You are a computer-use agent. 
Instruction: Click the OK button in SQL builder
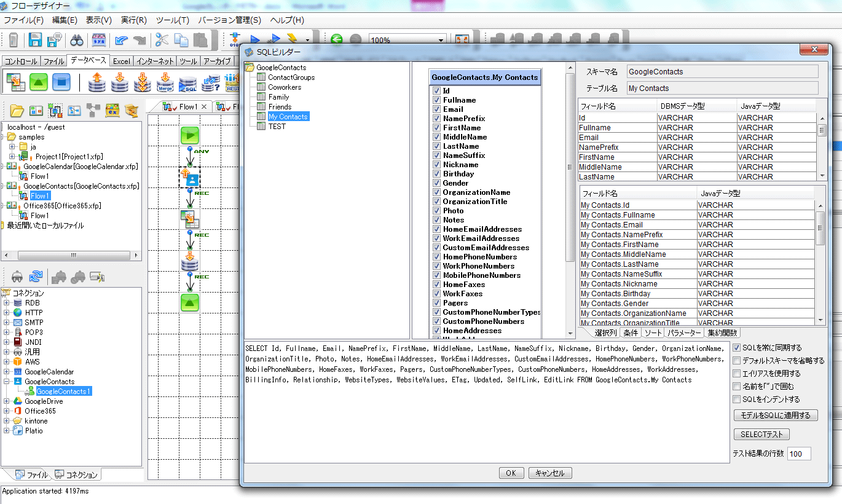coord(511,473)
